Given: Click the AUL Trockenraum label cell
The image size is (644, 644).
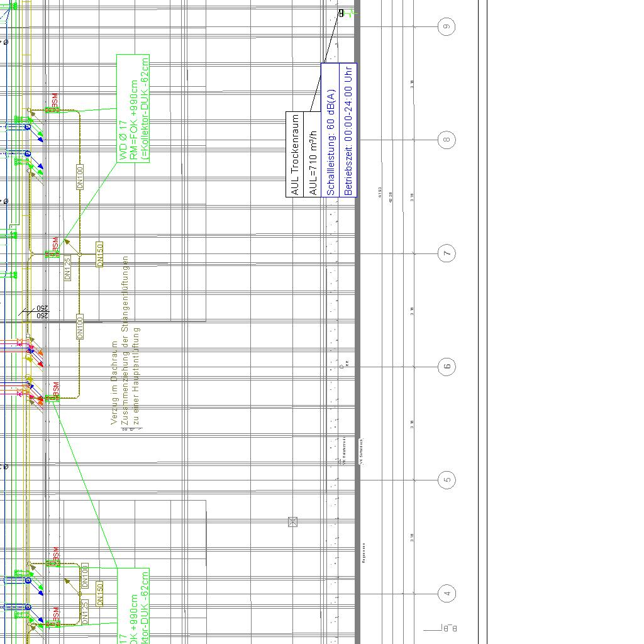Looking at the screenshot, I should point(295,154).
